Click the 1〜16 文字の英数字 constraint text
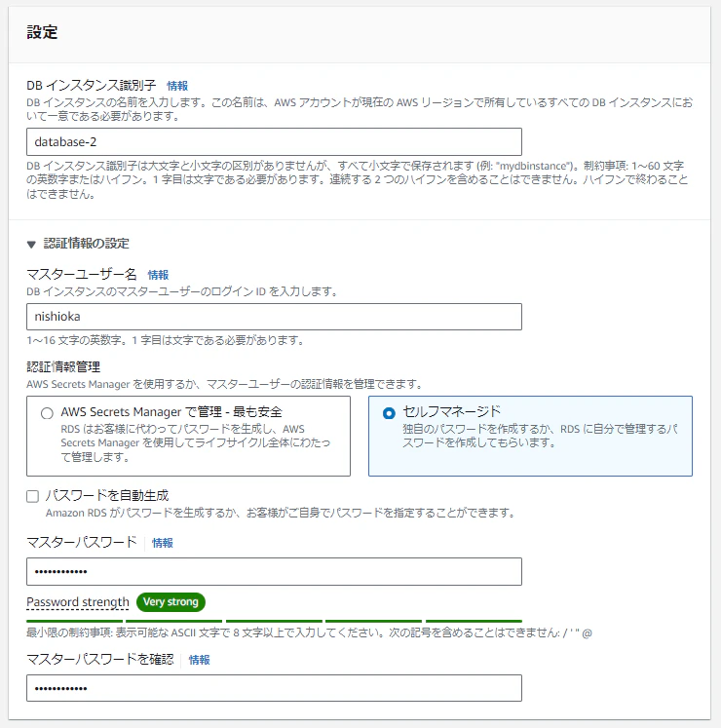The height and width of the screenshot is (728, 721). [x=166, y=340]
